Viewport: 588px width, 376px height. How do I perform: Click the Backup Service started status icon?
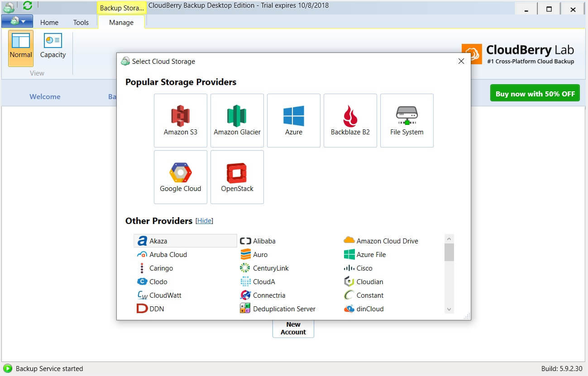[8, 368]
